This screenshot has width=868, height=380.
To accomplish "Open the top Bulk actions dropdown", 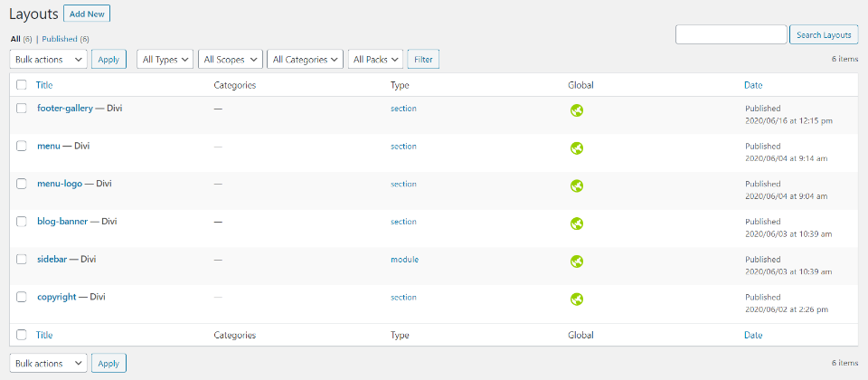I will tap(48, 60).
